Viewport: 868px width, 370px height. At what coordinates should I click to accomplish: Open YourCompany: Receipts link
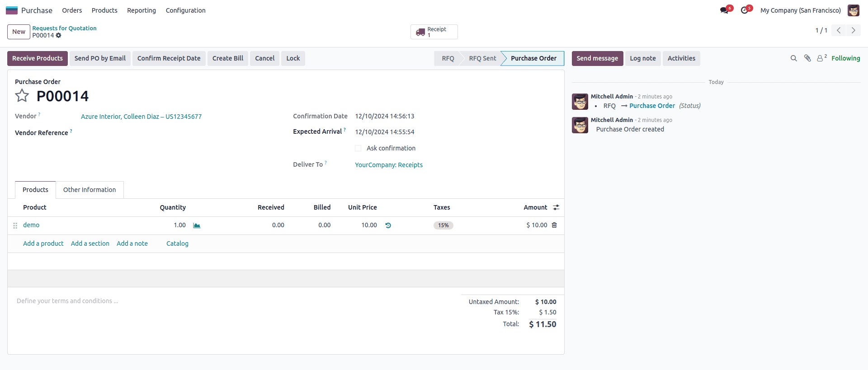389,165
